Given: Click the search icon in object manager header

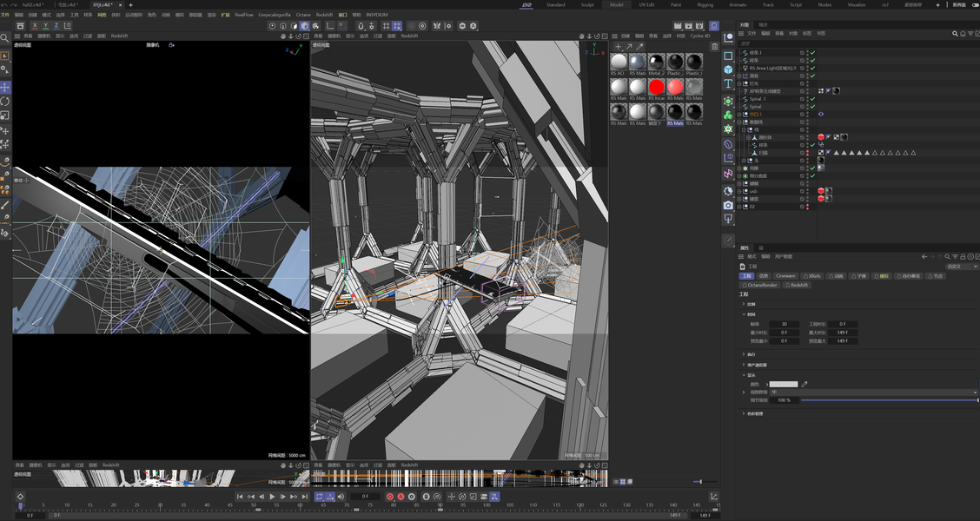Looking at the screenshot, I should point(955,33).
